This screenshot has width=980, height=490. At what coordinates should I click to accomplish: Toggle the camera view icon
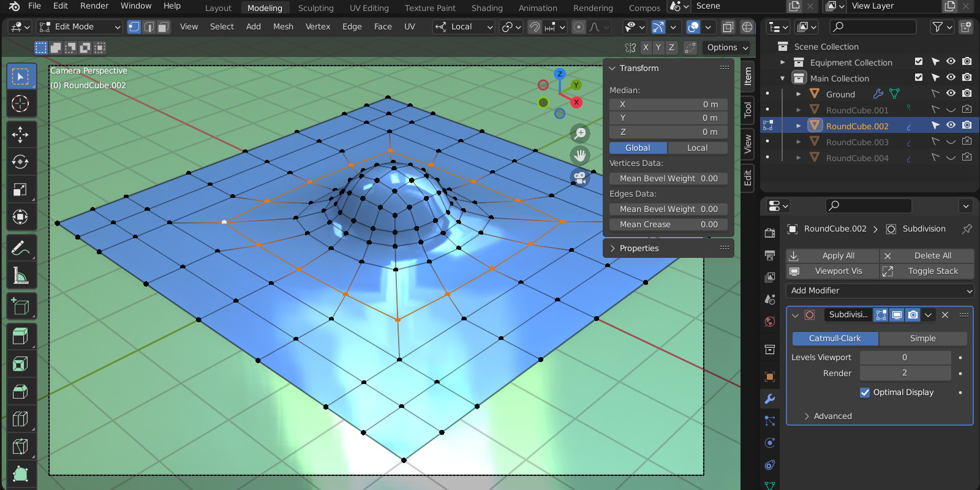click(x=580, y=177)
